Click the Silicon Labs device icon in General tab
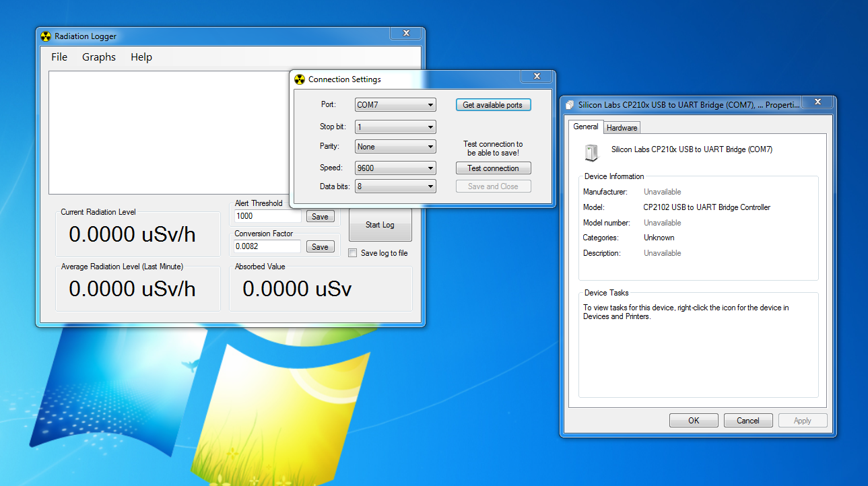This screenshot has height=486, width=868. [591, 153]
